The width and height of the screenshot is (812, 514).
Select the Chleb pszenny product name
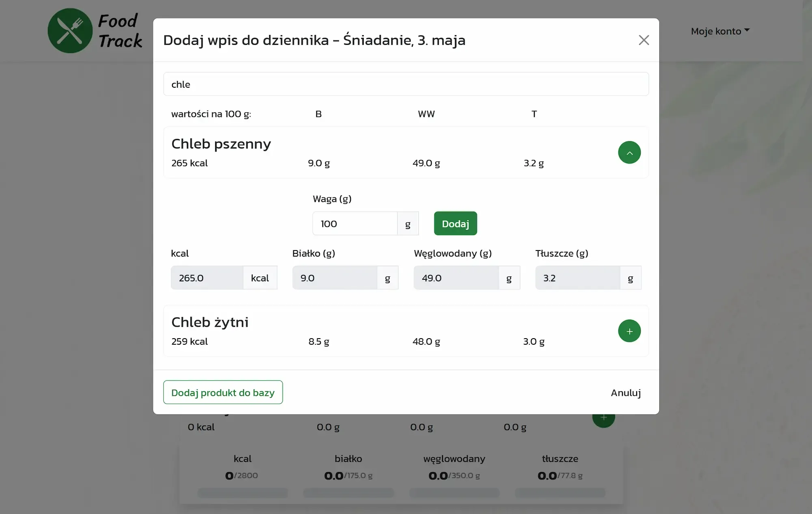coord(221,144)
